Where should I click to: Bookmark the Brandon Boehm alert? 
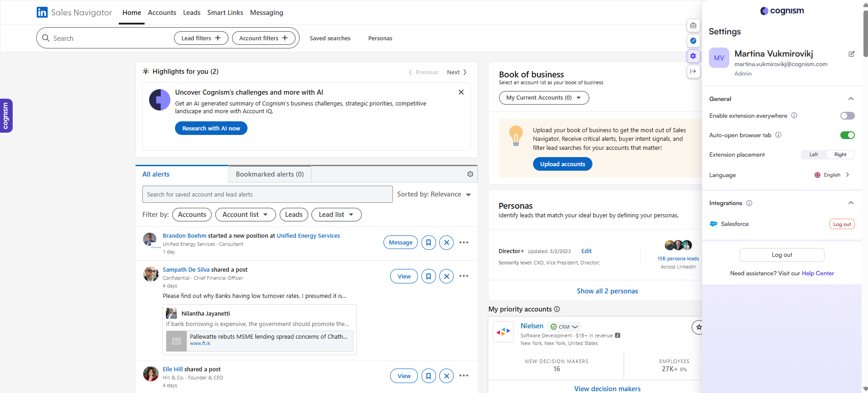tap(428, 243)
